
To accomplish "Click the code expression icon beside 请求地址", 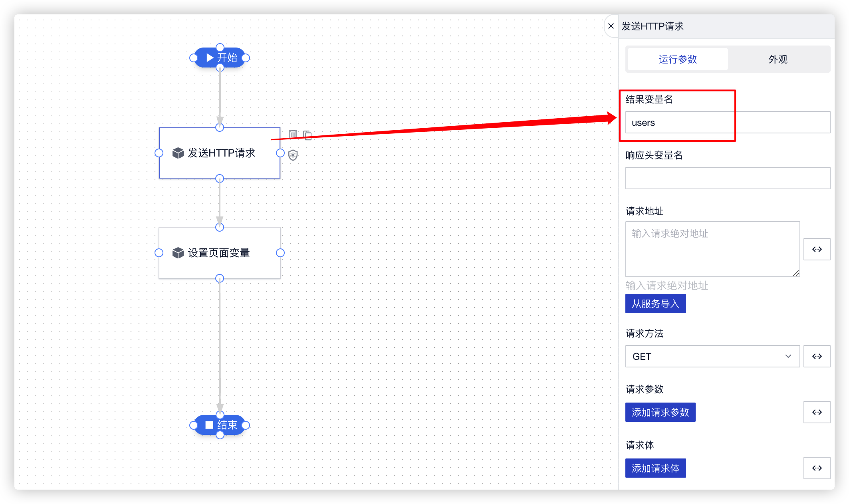I will 817,249.
